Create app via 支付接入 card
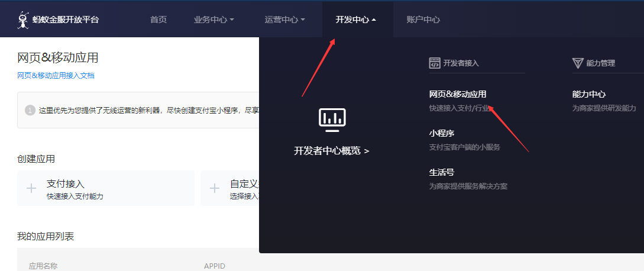The image size is (644, 271). [105, 188]
